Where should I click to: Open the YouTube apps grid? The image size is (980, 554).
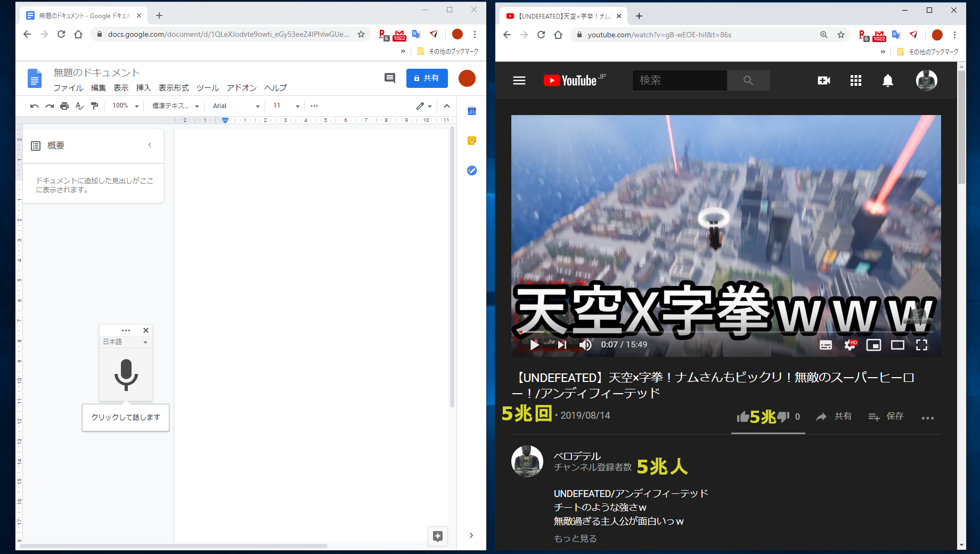(856, 80)
